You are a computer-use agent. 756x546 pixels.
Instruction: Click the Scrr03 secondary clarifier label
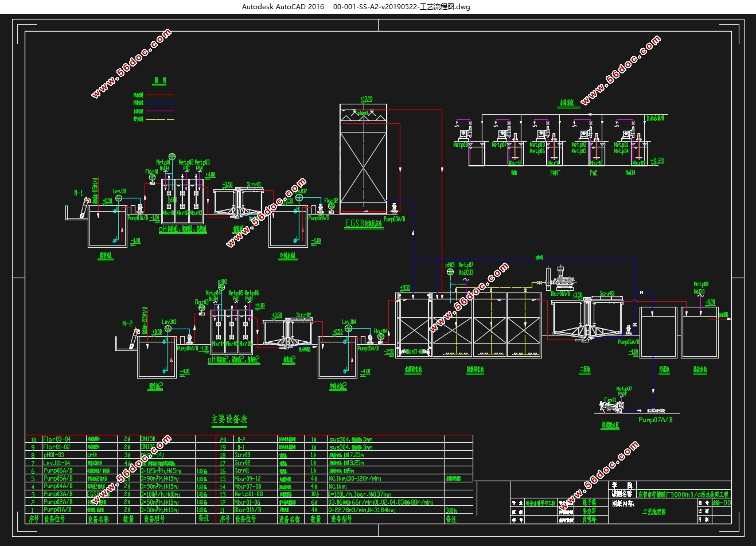607,294
